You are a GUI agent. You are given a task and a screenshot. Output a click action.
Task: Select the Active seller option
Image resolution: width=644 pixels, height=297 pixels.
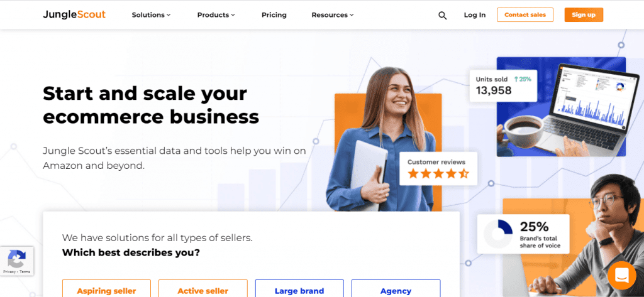203,288
